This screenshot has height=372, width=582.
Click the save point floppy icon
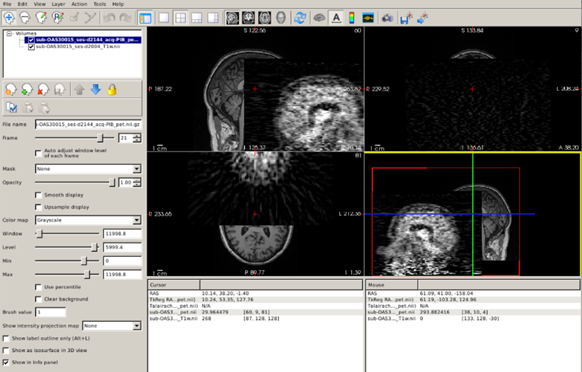(x=406, y=17)
